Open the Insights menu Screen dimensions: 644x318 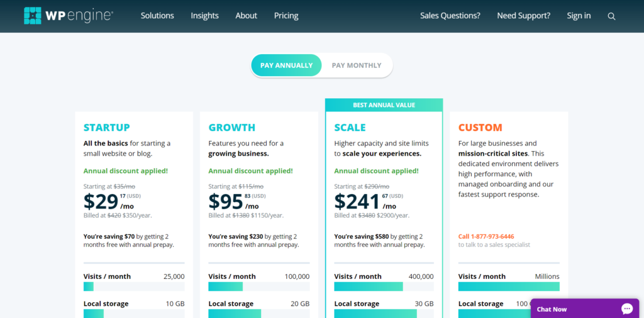204,16
